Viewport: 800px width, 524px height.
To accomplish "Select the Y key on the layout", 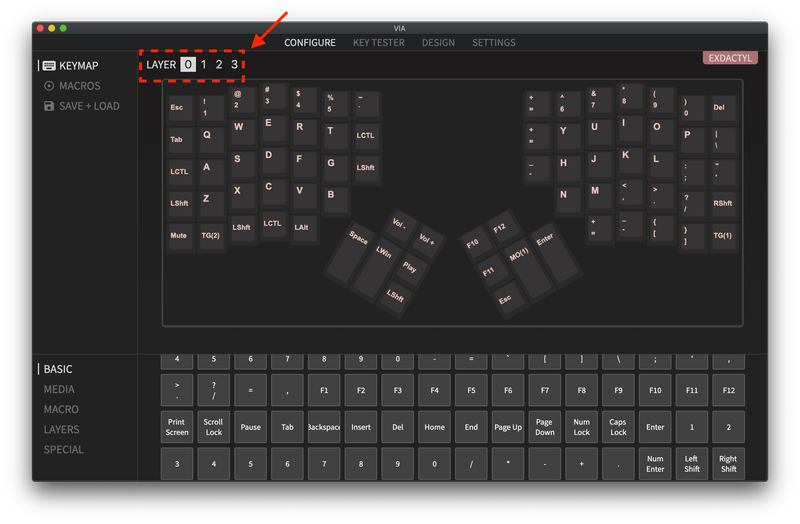I will pos(568,136).
